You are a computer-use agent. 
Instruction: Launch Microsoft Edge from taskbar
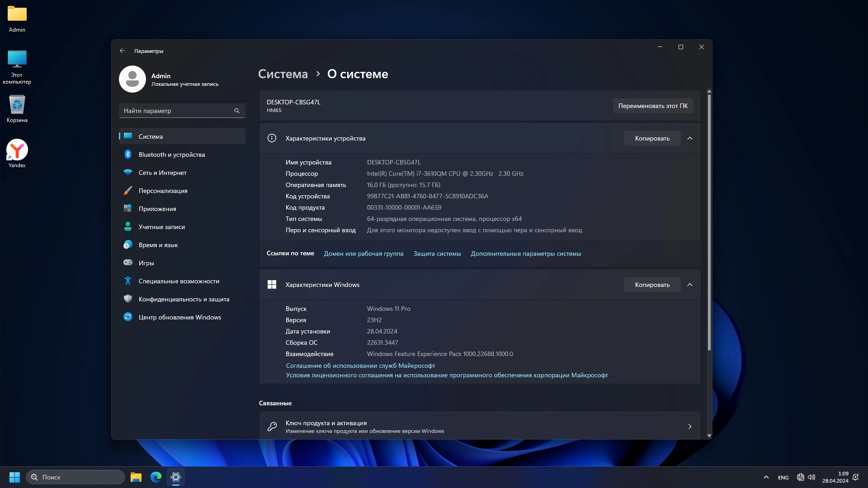[x=156, y=477]
